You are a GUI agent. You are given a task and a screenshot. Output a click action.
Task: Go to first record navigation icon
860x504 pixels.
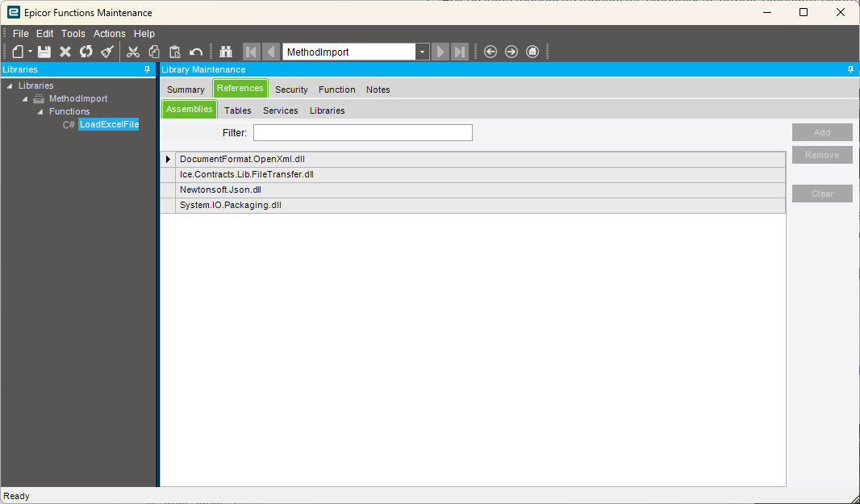251,52
